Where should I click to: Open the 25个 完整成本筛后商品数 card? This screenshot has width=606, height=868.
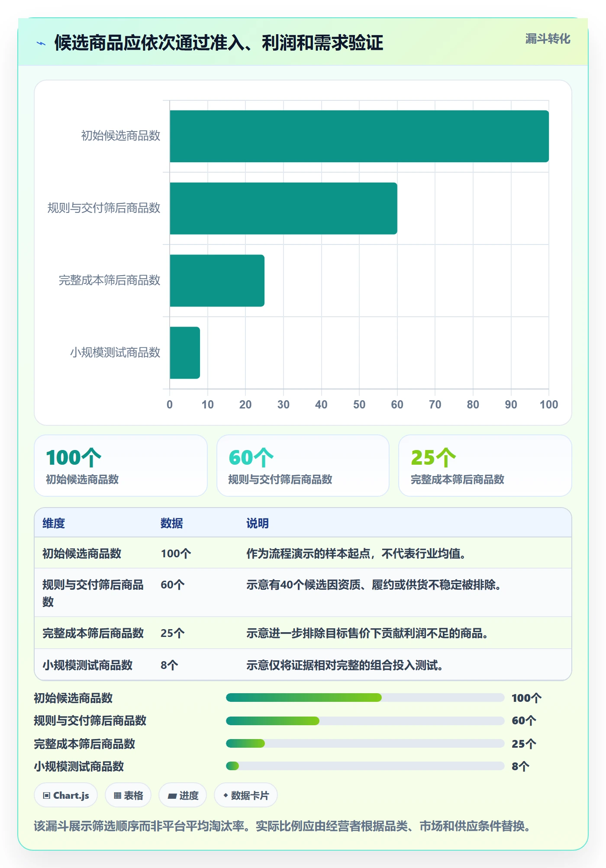tap(485, 466)
